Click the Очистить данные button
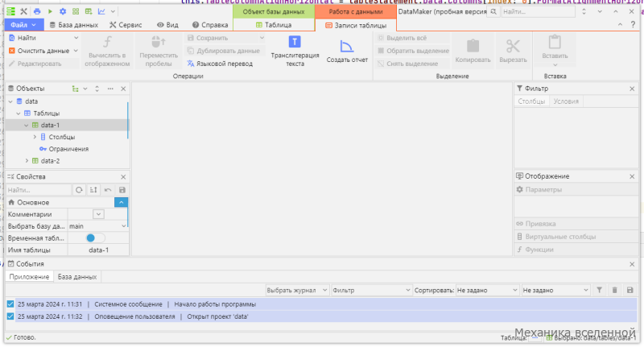The height and width of the screenshot is (347, 644). pos(39,51)
